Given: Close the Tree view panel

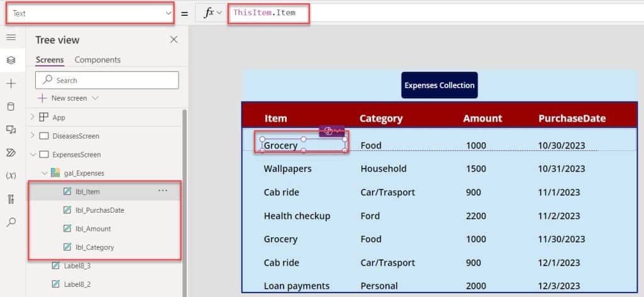Looking at the screenshot, I should click(x=174, y=40).
